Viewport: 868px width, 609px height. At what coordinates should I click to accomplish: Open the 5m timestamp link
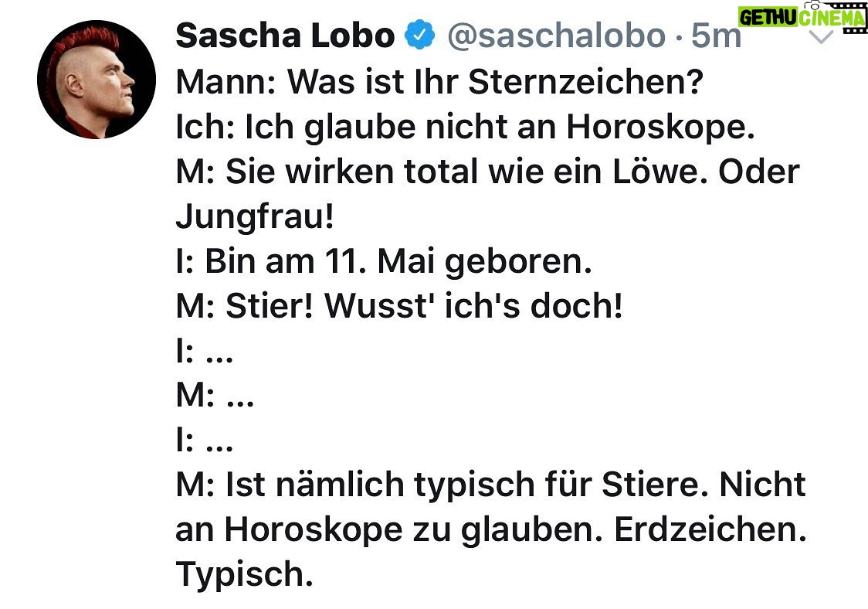pos(716,36)
